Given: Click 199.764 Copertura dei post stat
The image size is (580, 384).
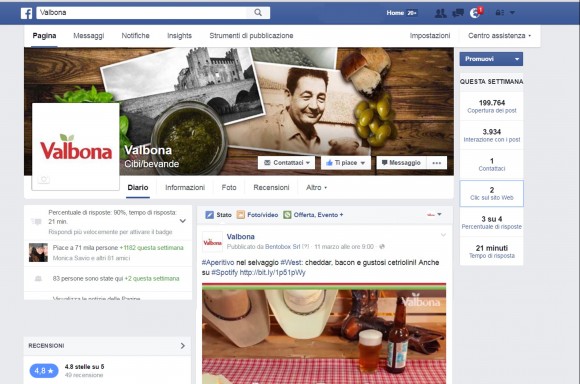Looking at the screenshot, I should point(492,106).
